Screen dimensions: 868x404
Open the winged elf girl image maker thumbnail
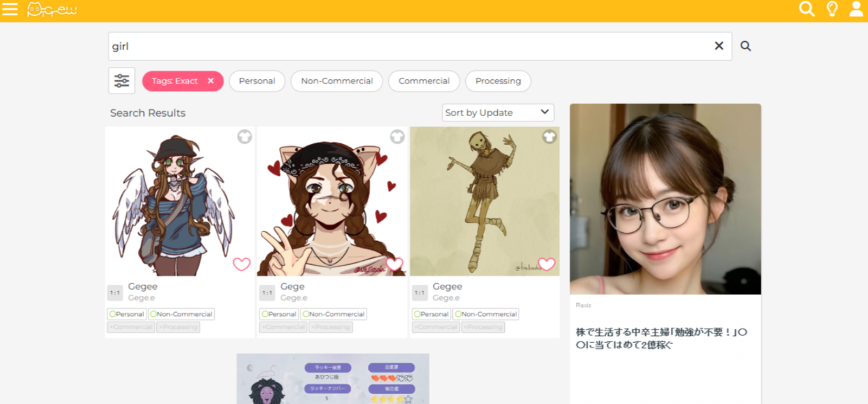(180, 201)
